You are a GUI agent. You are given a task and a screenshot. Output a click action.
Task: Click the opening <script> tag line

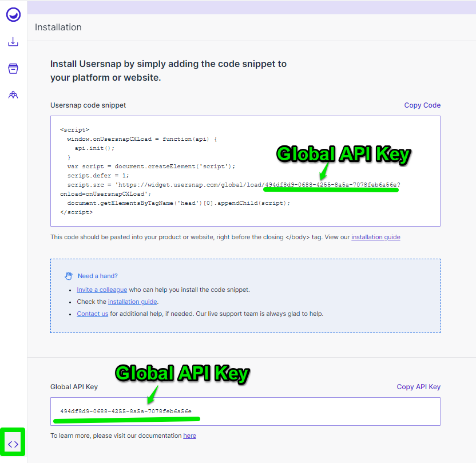click(x=75, y=130)
